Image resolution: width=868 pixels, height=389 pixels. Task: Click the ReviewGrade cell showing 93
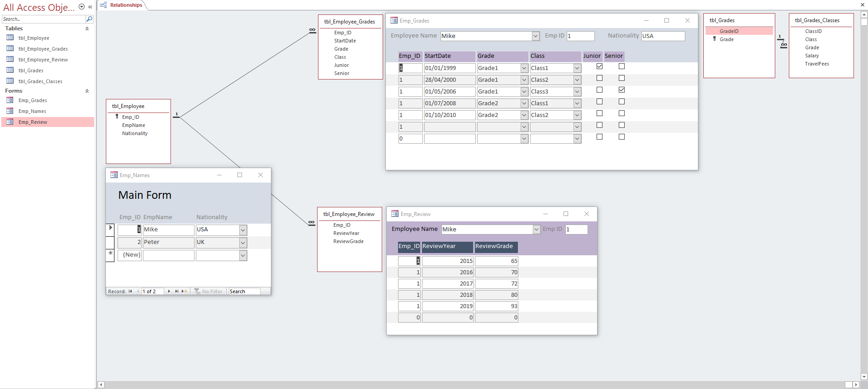pos(496,306)
